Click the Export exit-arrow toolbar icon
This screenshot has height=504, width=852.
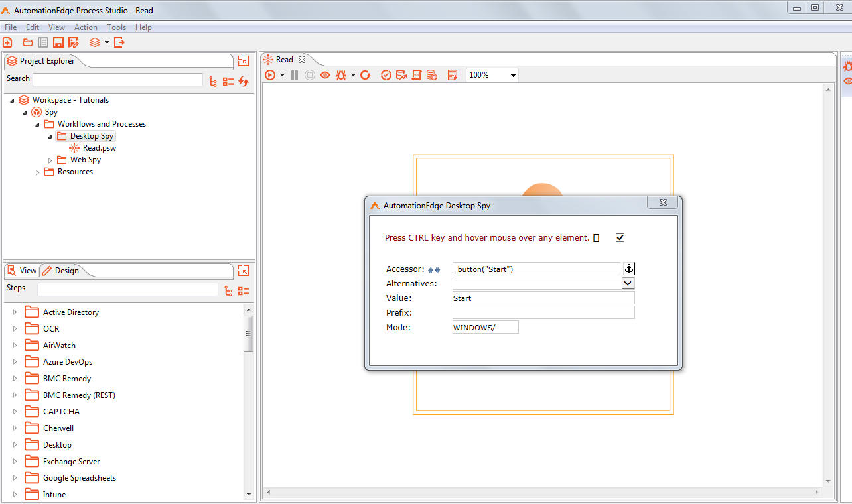119,42
